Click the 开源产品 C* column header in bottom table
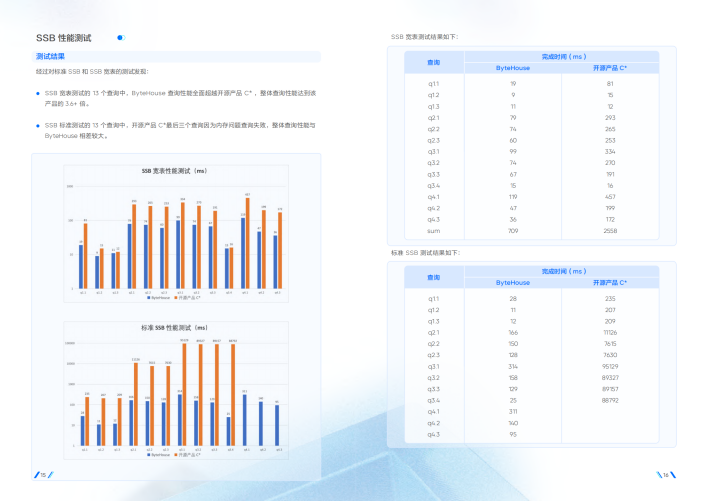Image resolution: width=710 pixels, height=501 pixels. [x=609, y=283]
